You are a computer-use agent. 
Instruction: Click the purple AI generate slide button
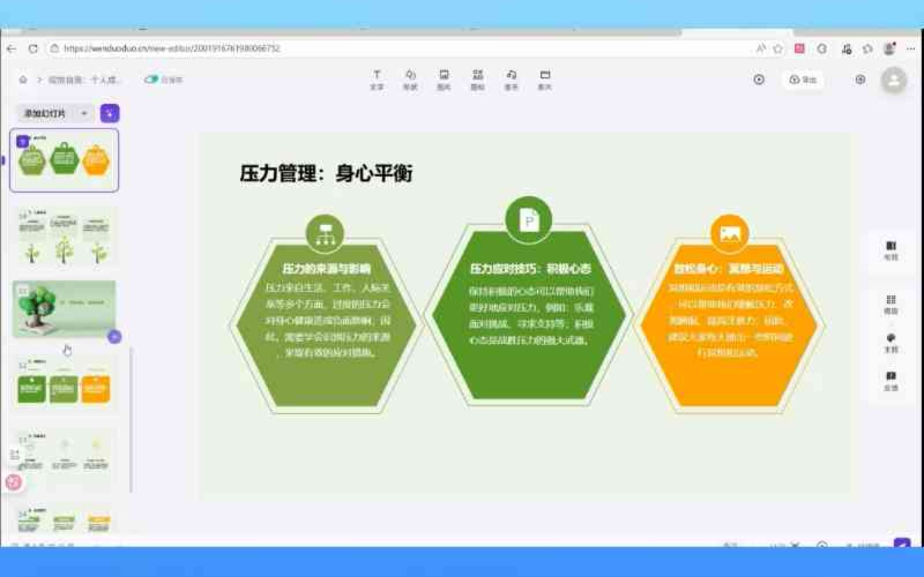click(110, 113)
